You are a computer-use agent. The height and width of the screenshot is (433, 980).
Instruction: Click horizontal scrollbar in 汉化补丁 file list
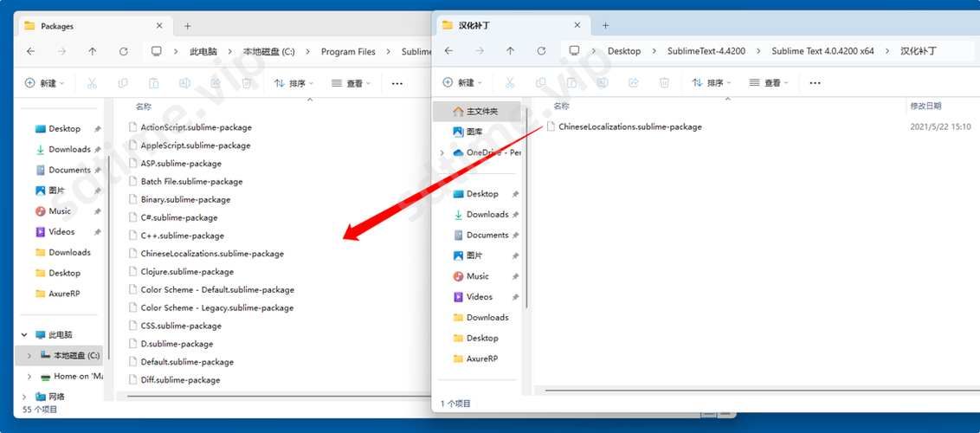[761, 389]
